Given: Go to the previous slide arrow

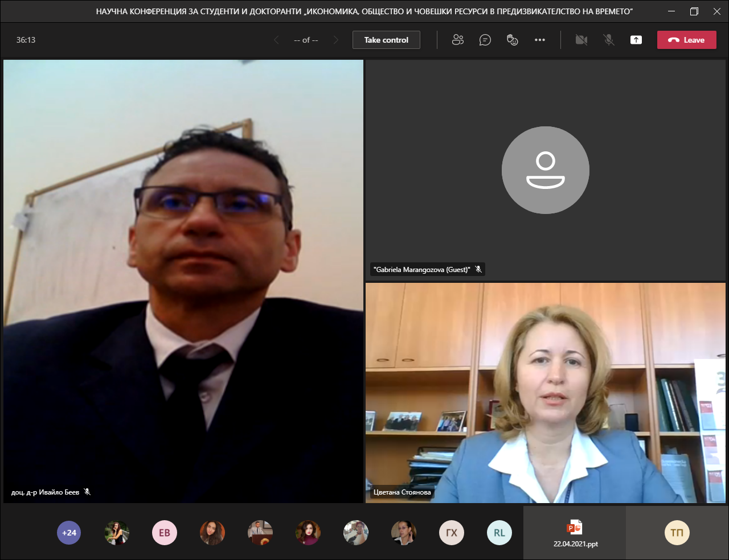Looking at the screenshot, I should click(x=276, y=40).
